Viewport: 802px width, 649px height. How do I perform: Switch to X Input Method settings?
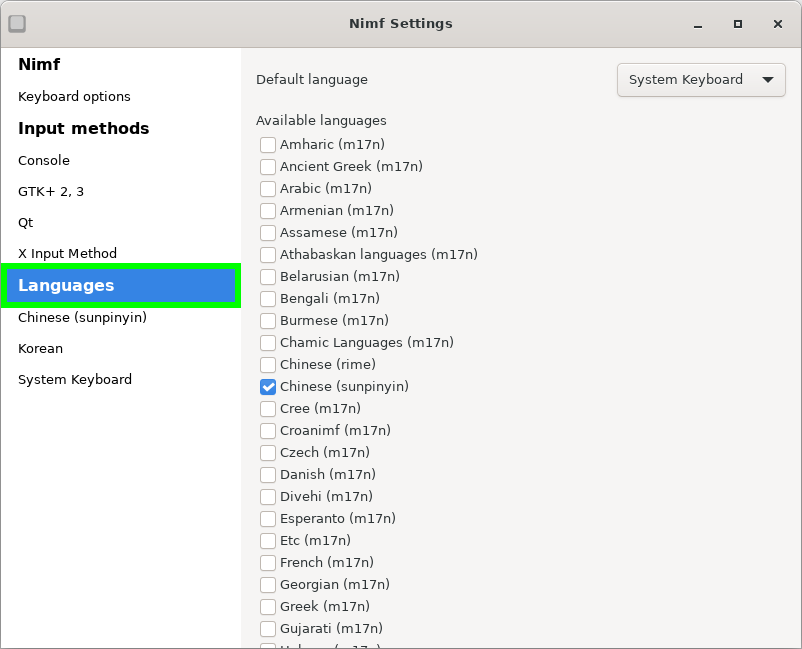click(x=67, y=254)
